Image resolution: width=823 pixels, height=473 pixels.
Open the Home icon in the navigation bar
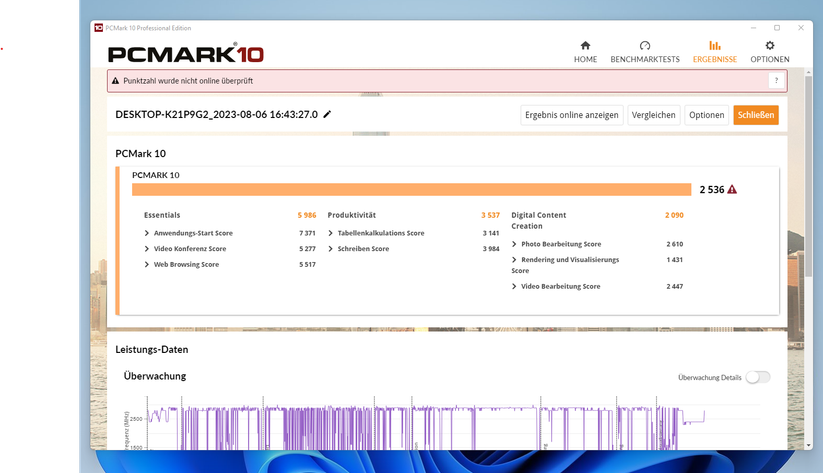click(585, 46)
